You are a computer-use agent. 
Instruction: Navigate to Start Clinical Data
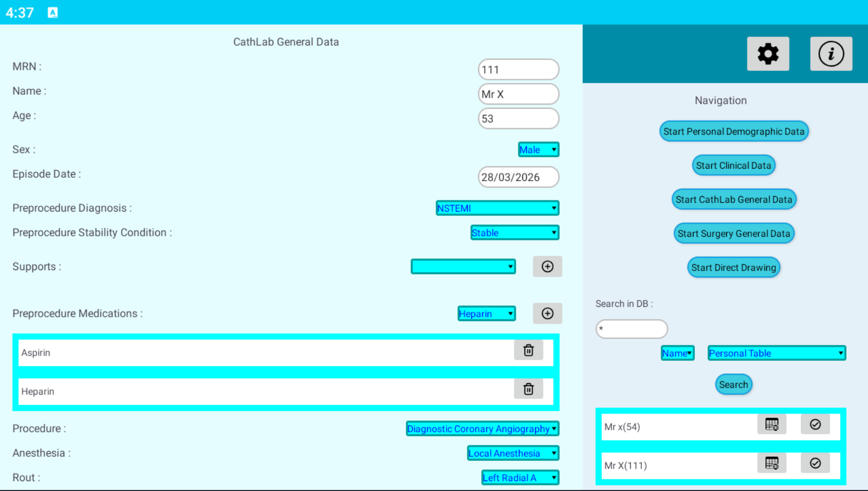pos(733,165)
